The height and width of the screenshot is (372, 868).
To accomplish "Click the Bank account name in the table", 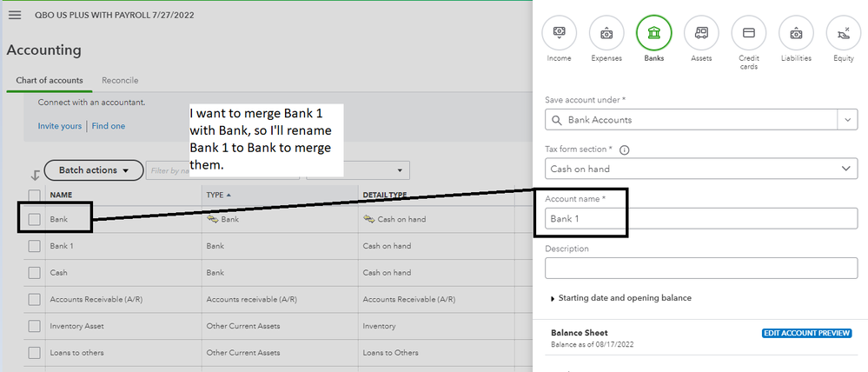I will (x=59, y=219).
